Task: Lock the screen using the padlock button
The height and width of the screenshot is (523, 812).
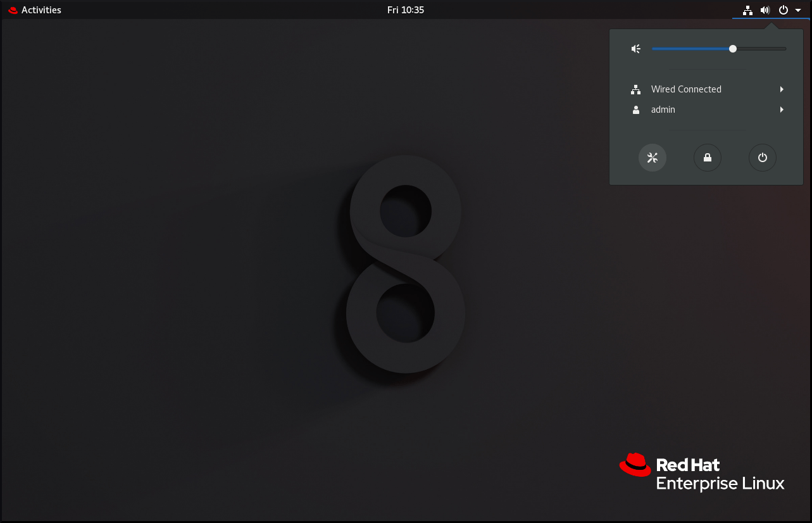Action: (x=708, y=158)
